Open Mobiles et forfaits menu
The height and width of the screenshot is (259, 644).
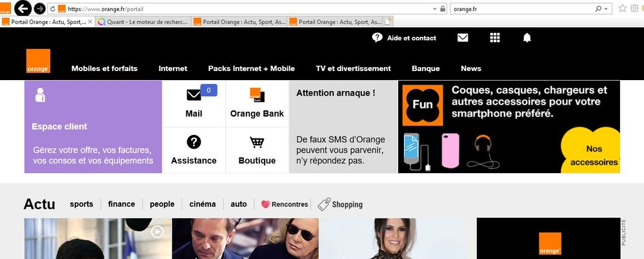tap(105, 68)
